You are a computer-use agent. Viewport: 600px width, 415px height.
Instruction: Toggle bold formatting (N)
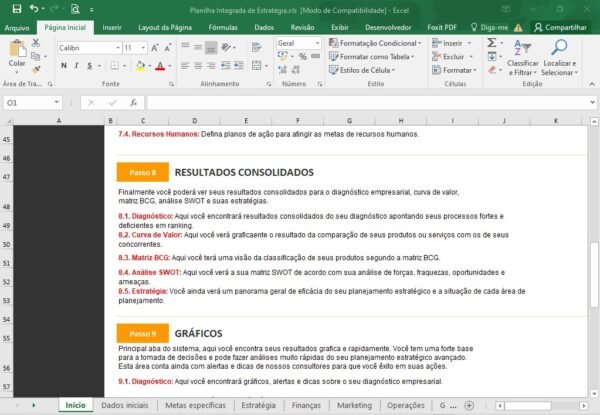64,66
